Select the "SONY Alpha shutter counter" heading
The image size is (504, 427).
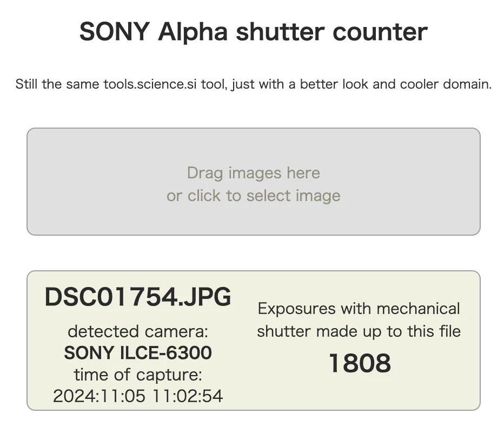click(253, 32)
